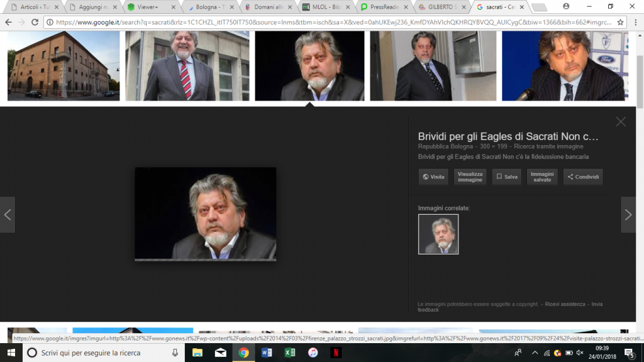Image resolution: width=644 pixels, height=362 pixels.
Task: Go to previous image with left arrow
Action: click(x=8, y=215)
